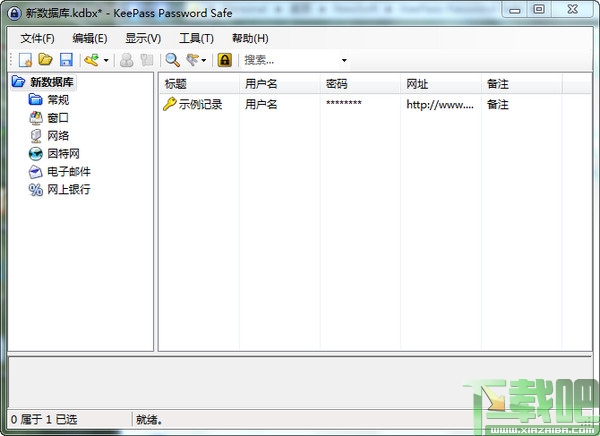The width and height of the screenshot is (600, 436).
Task: Click the 网上银行 percent icon
Action: (x=36, y=189)
